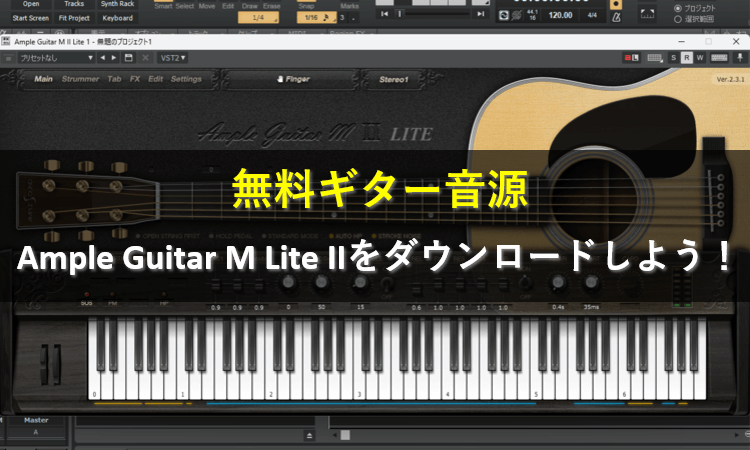Screen dimensions: 750x450
Task: Go to the next preset with right arrow
Action: pos(113,58)
